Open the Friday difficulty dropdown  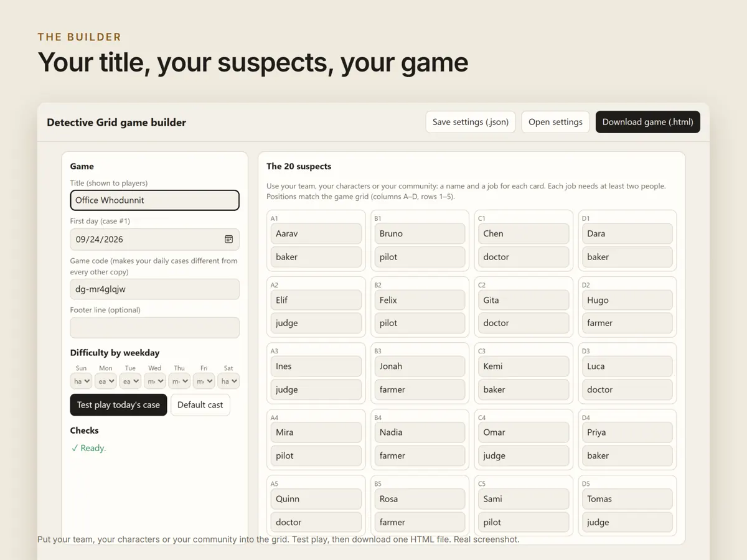pos(204,381)
